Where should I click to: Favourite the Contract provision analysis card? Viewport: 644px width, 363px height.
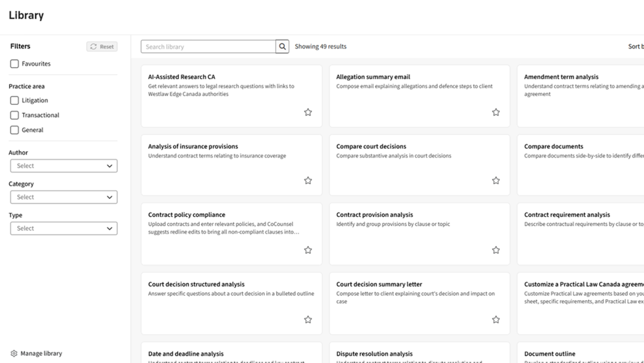pyautogui.click(x=496, y=250)
